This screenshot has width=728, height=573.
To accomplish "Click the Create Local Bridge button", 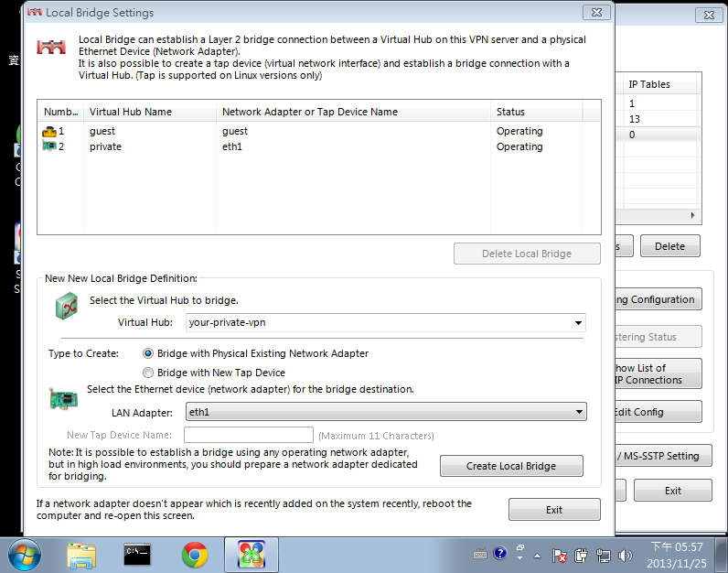I will coord(511,466).
